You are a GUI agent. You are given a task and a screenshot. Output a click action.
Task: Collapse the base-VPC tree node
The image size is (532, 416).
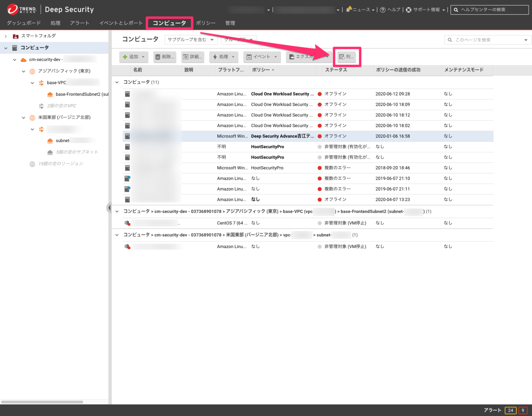point(32,82)
